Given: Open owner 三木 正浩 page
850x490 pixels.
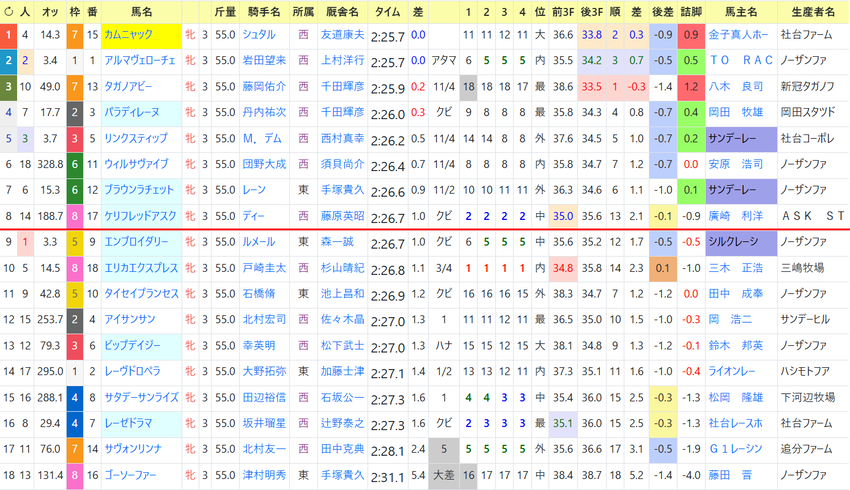Looking at the screenshot, I should click(x=736, y=268).
